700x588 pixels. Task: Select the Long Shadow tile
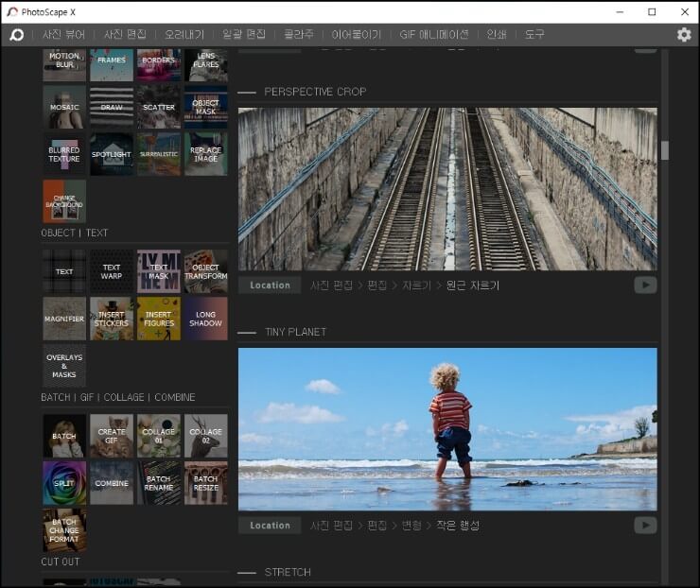(x=206, y=319)
